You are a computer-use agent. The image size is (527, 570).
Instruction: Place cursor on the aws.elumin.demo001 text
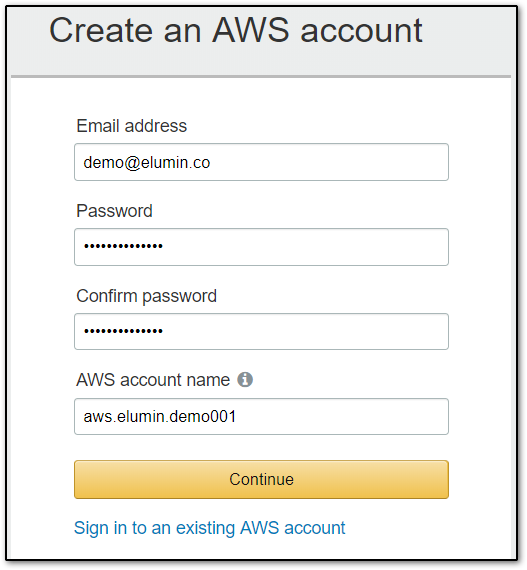click(160, 417)
